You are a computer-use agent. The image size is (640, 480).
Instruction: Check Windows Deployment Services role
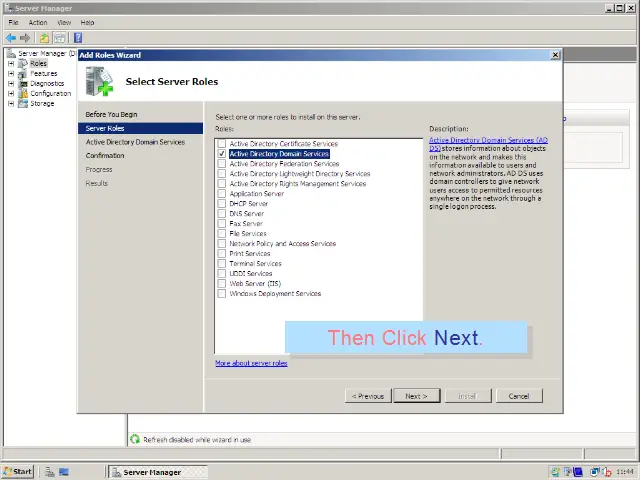222,294
